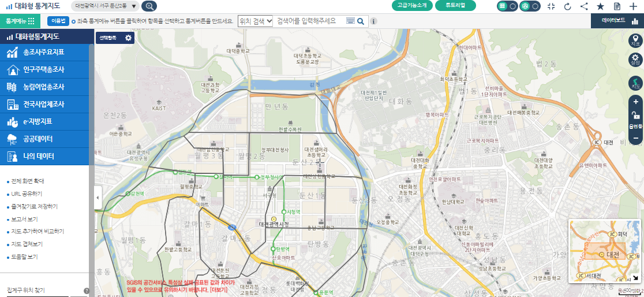
Task: Click the 지도 map type icon
Action: pyautogui.click(x=635, y=84)
